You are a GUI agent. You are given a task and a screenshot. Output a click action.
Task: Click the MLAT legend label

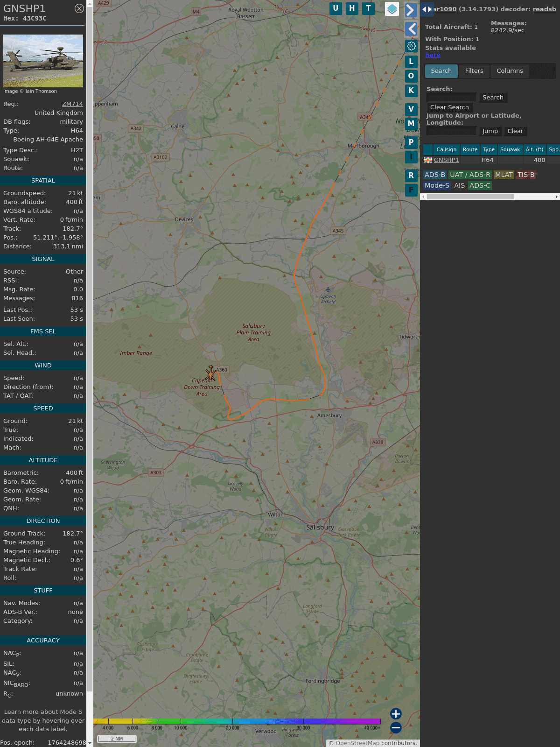[504, 175]
